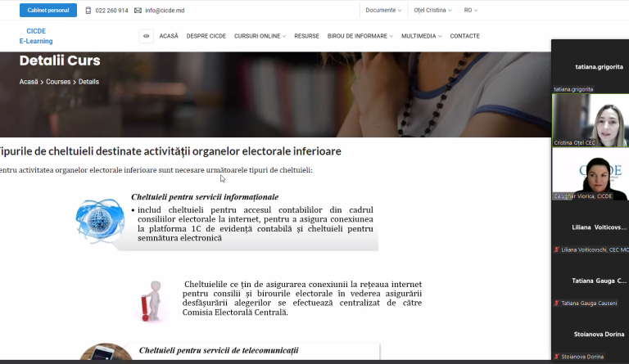Click muted microphone icon for Liliana Voiticovschi

556,249
